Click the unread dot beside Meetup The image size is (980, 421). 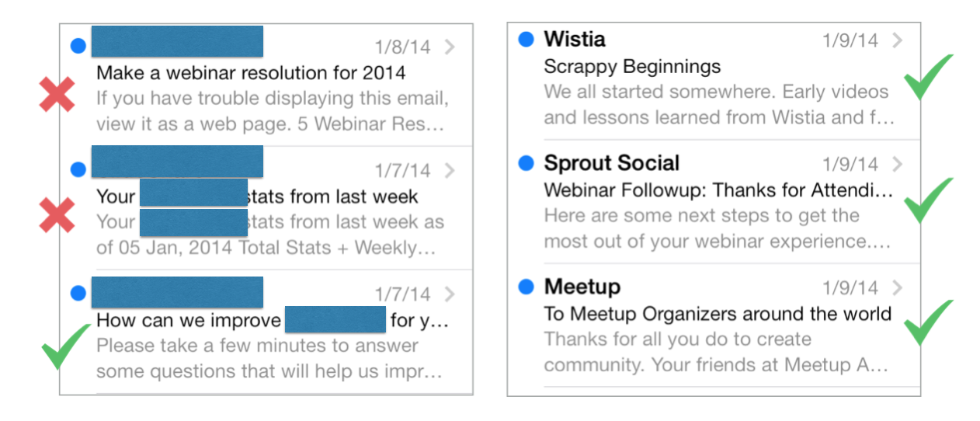pyautogui.click(x=526, y=287)
